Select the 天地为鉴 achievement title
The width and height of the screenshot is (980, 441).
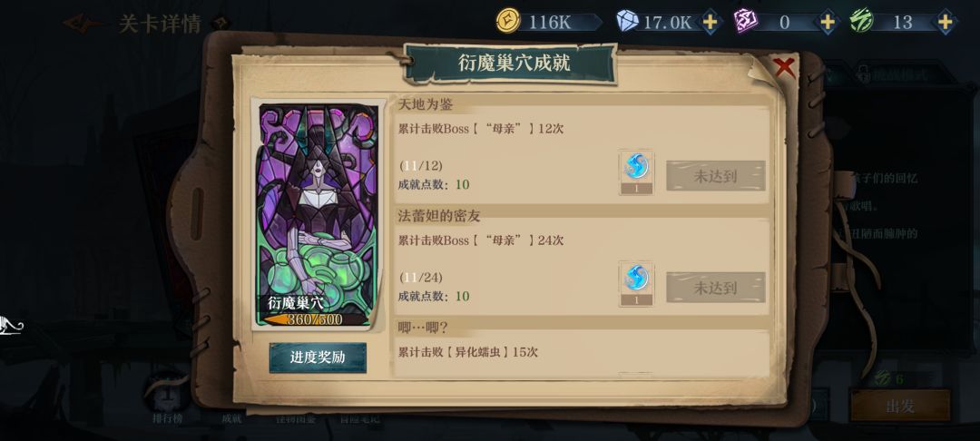[x=426, y=104]
